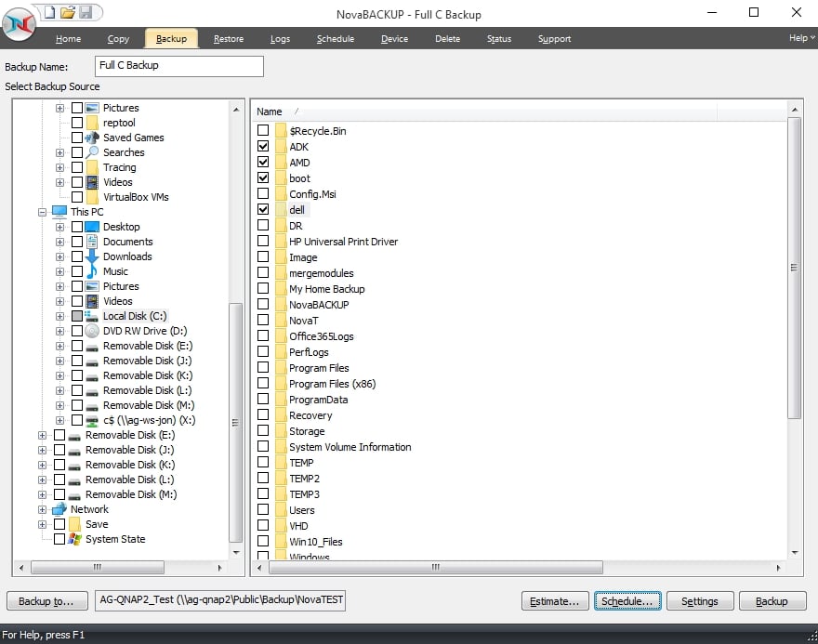The height and width of the screenshot is (644, 818).
Task: Sort the file list by Name column
Action: pyautogui.click(x=485, y=112)
